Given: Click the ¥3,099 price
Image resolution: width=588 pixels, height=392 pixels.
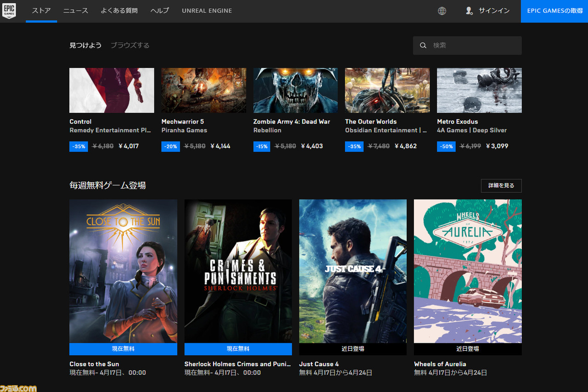Looking at the screenshot, I should click(497, 146).
